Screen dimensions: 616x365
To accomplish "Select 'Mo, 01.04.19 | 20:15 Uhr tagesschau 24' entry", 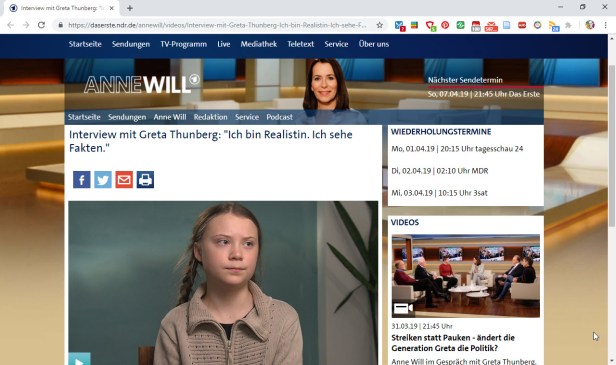I will [457, 149].
